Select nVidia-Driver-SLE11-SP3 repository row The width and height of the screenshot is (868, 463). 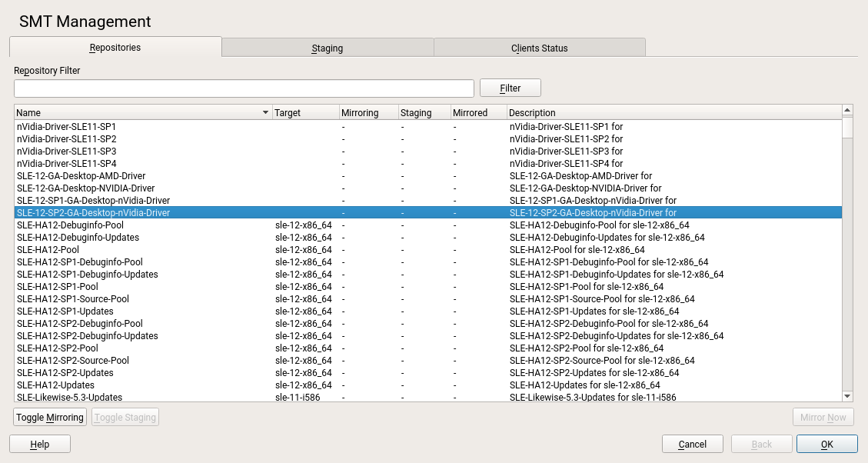[x=67, y=152]
